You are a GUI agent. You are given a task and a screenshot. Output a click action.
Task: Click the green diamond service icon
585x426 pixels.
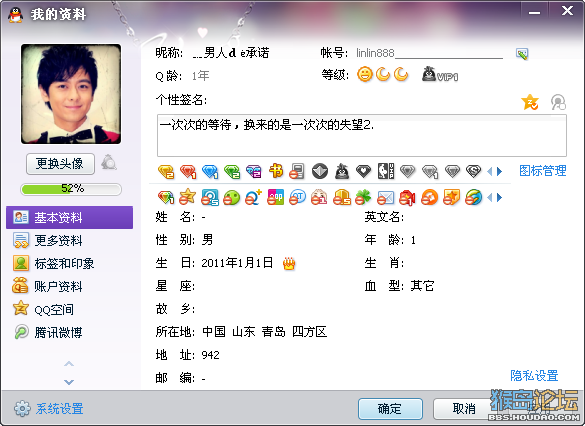point(232,171)
